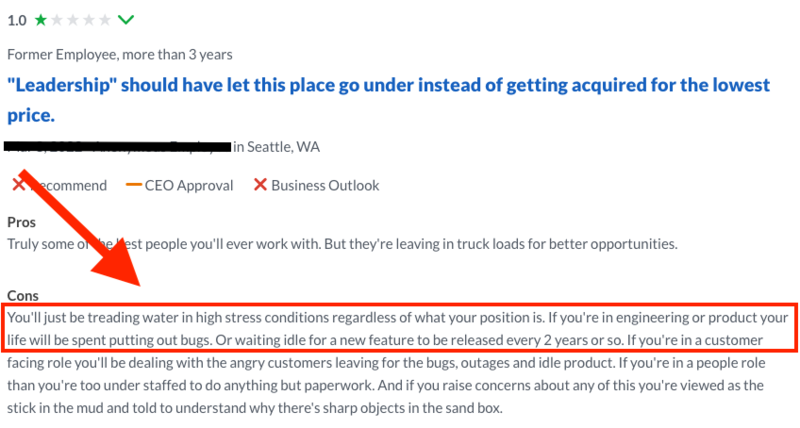Click the "CEO Approval" label
Screen dimensions: 800x428
click(189, 185)
